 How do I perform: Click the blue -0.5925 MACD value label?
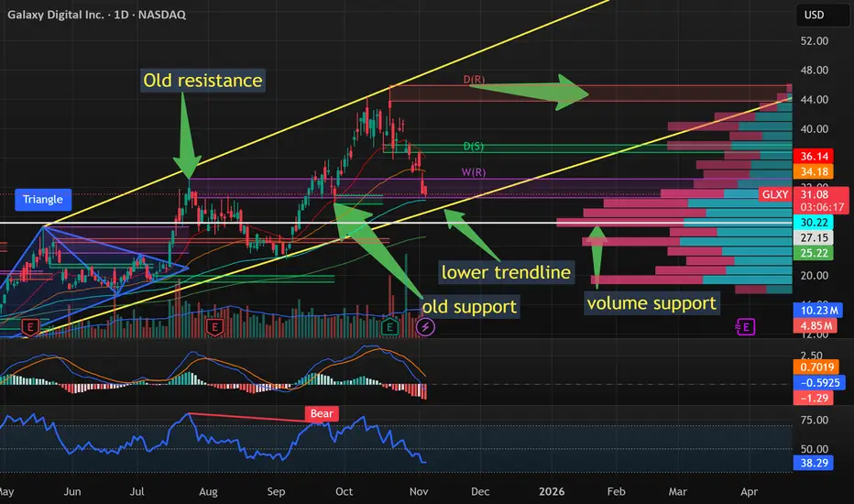click(x=820, y=382)
